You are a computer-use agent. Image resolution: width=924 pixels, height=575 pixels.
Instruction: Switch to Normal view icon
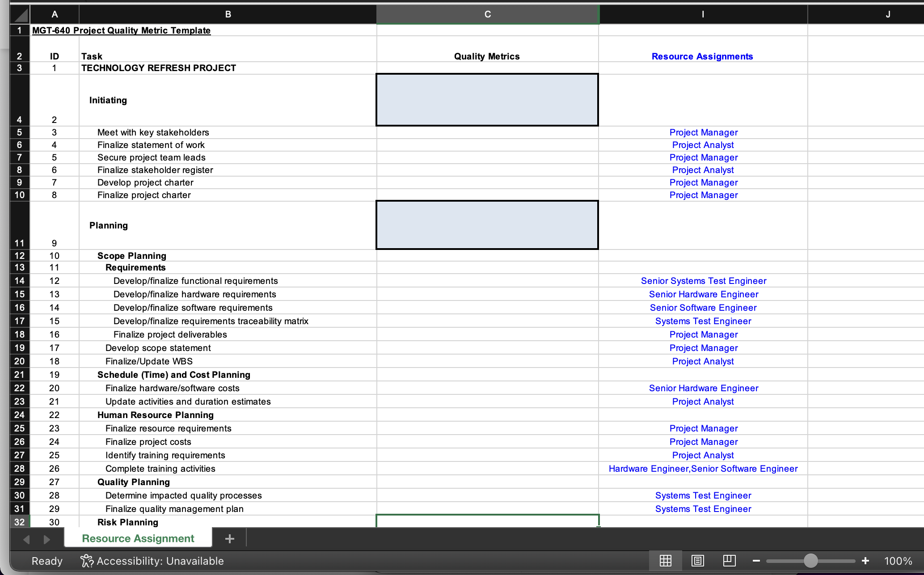pyautogui.click(x=665, y=561)
